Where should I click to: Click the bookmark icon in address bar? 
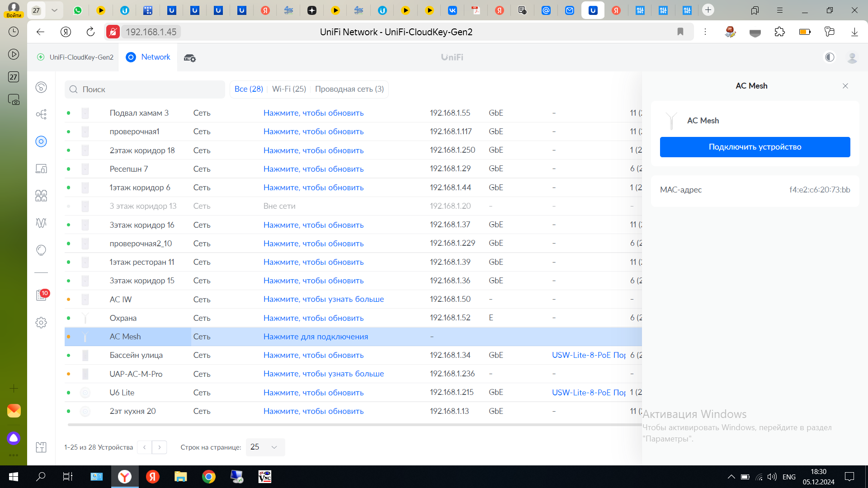coord(680,32)
